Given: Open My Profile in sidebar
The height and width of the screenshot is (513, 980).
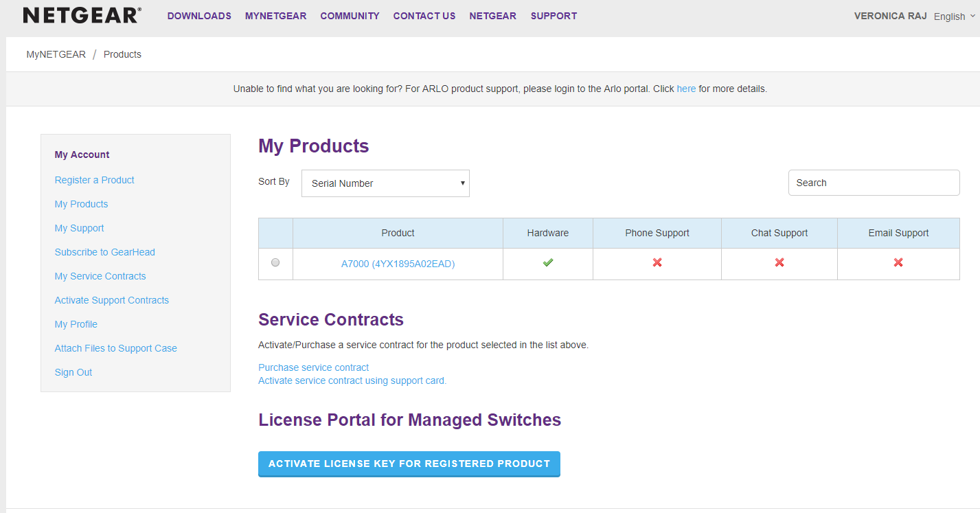Looking at the screenshot, I should point(76,324).
